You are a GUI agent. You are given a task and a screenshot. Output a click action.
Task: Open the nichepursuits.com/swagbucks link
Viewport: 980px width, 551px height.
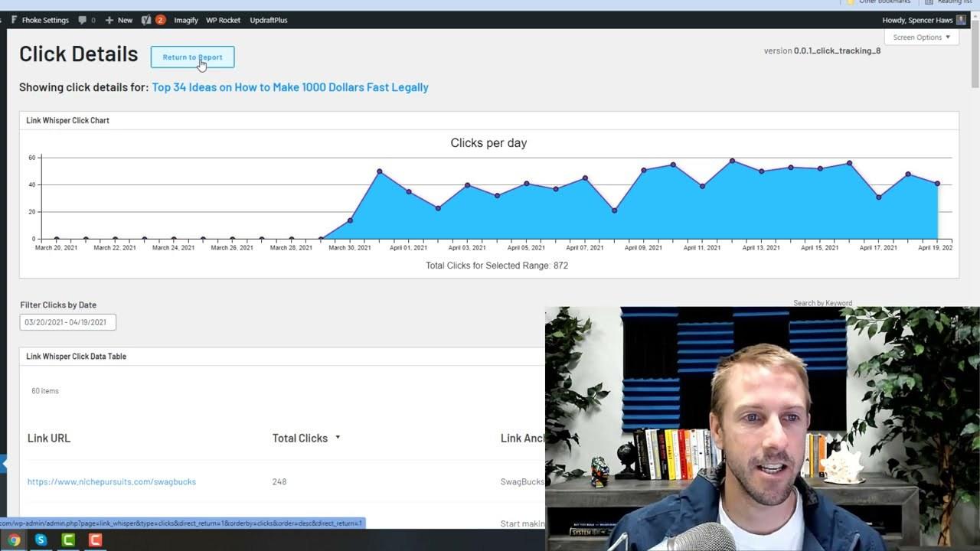112,481
